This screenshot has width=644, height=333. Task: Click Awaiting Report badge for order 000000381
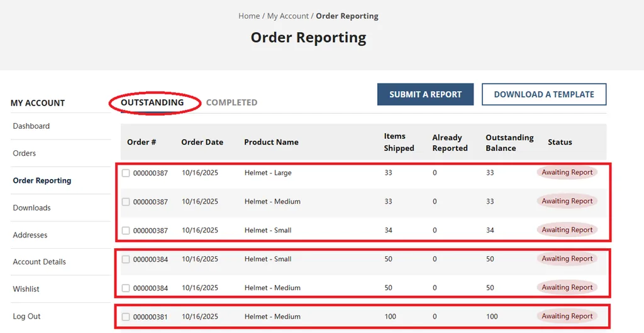[x=567, y=316]
